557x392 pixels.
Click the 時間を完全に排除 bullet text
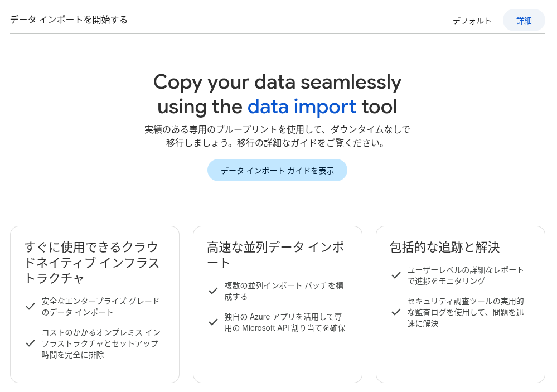point(72,354)
